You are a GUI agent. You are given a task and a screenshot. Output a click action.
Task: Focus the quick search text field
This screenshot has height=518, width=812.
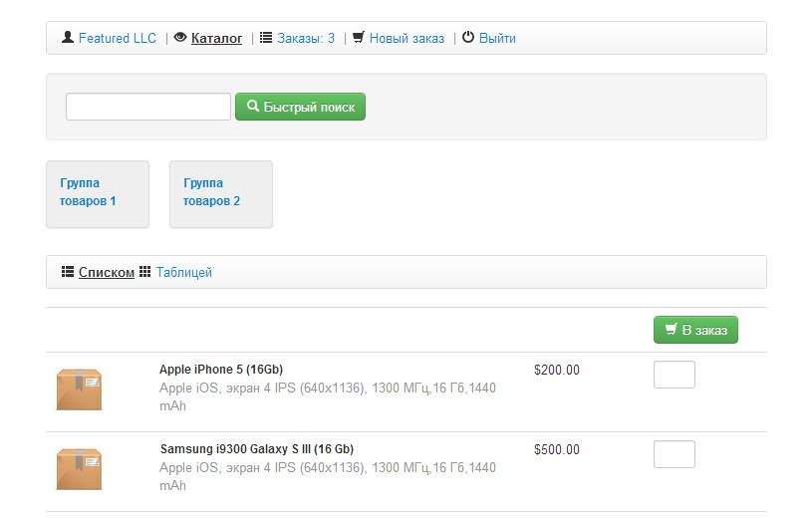point(148,107)
